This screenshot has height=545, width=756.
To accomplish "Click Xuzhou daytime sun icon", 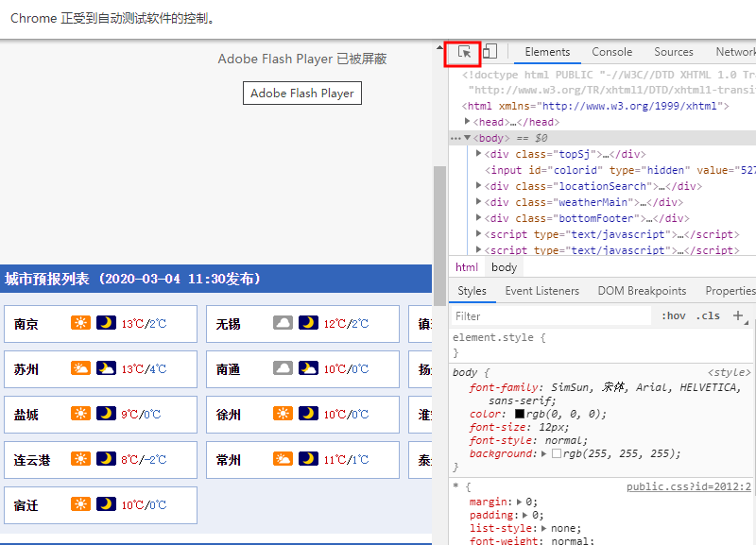I will tap(283, 414).
